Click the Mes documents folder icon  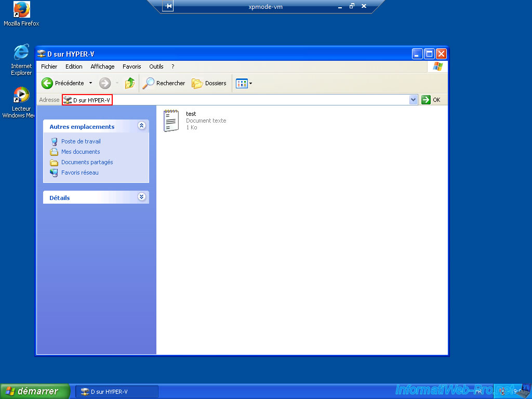[54, 152]
